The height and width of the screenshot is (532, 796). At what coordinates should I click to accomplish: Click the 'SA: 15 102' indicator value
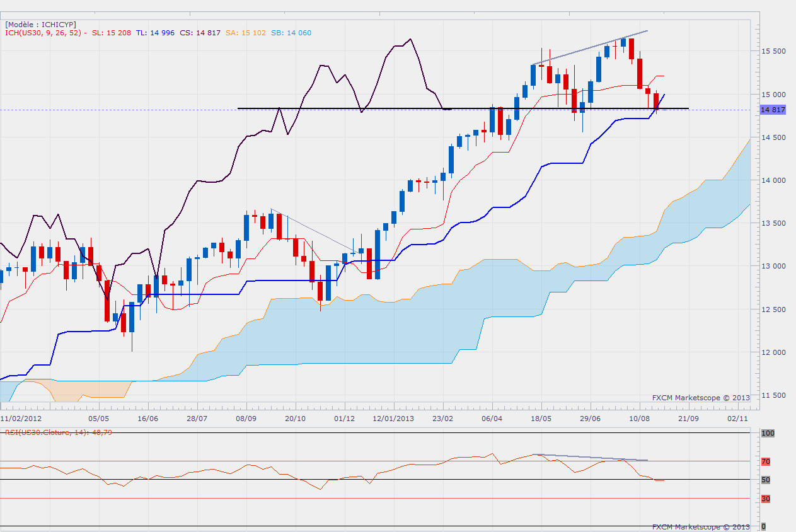click(x=246, y=33)
